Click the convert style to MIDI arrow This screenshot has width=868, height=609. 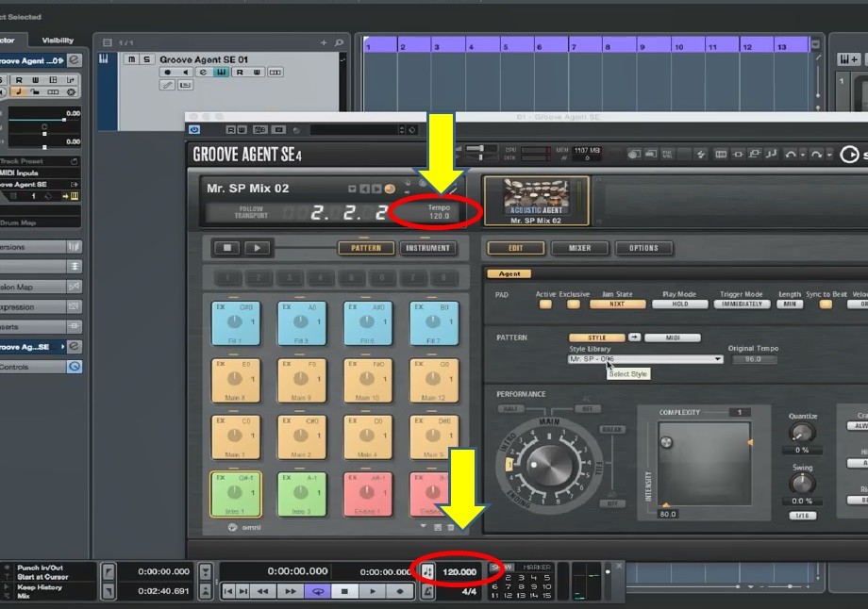point(634,337)
